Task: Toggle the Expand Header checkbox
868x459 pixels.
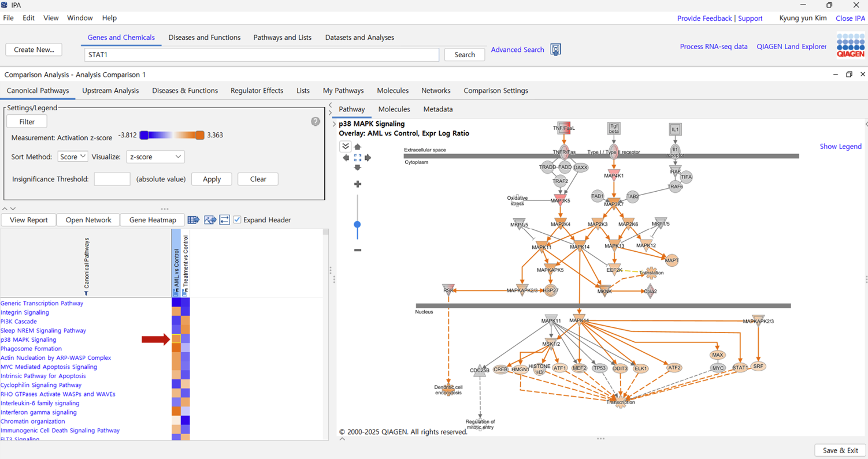Action: [x=237, y=220]
